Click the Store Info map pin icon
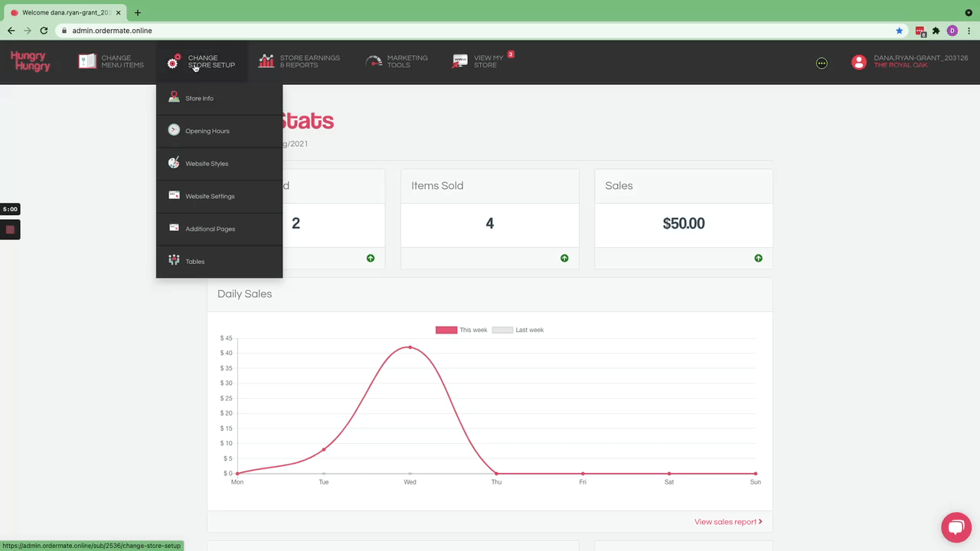The image size is (980, 551). [x=174, y=98]
